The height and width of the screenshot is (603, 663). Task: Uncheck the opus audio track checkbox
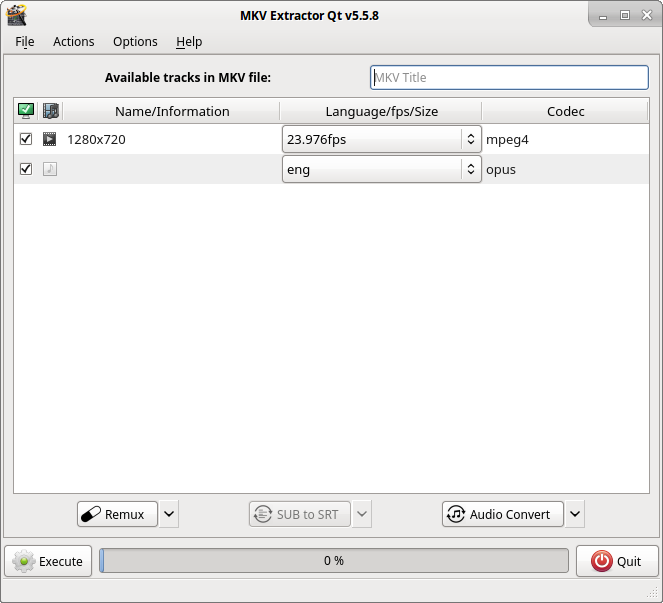tap(26, 169)
